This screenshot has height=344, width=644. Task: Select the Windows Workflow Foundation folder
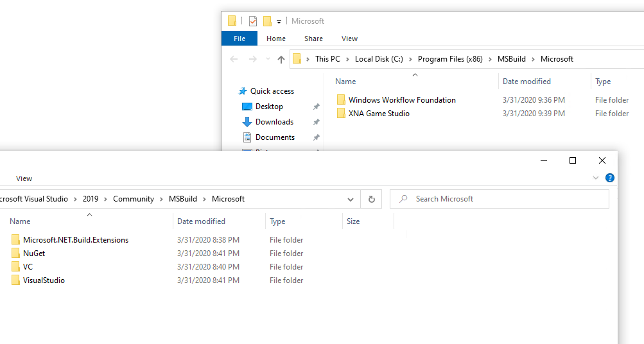coord(402,100)
